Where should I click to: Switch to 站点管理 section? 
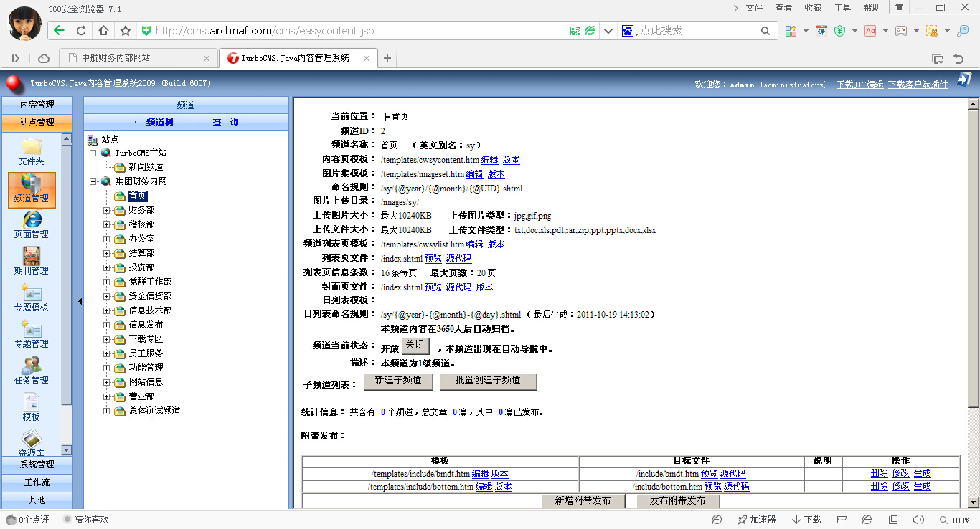pos(37,123)
